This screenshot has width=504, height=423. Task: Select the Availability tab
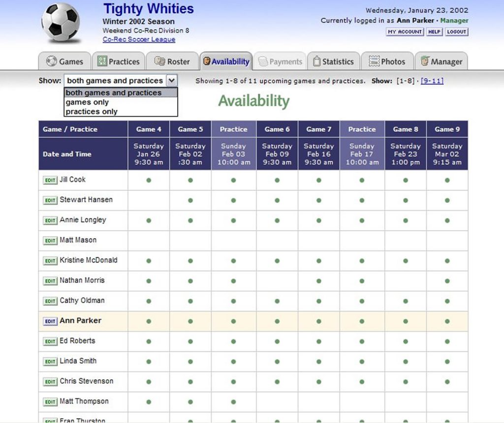pyautogui.click(x=226, y=61)
